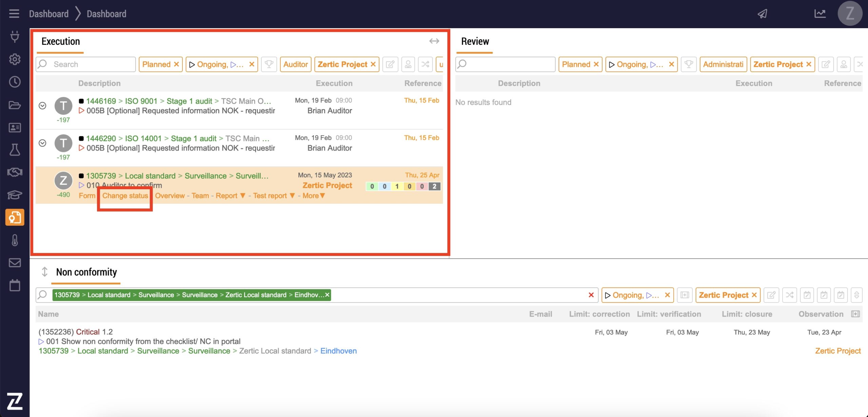Click the thermometer icon in the sidebar
The image size is (868, 417).
pyautogui.click(x=15, y=240)
